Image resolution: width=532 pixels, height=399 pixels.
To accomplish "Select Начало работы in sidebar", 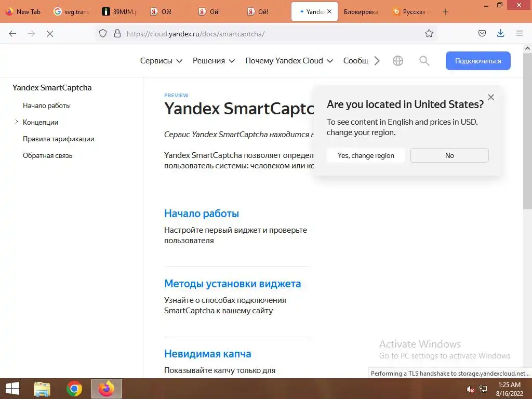I will coord(46,105).
